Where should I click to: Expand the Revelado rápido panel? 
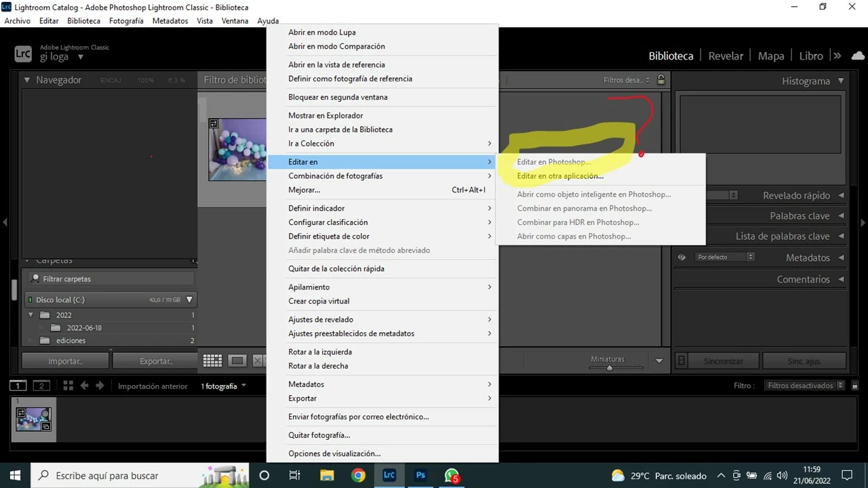tap(841, 195)
